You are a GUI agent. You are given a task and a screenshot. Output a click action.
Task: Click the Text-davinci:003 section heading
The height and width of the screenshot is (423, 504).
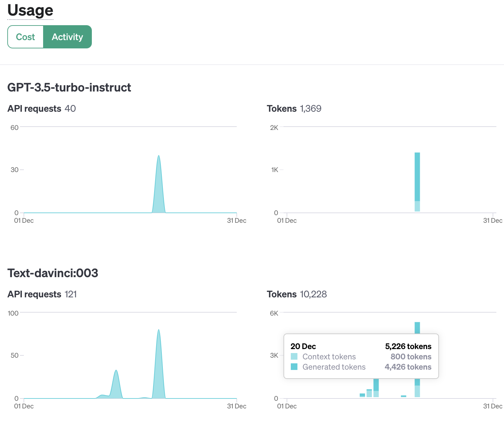pyautogui.click(x=53, y=273)
